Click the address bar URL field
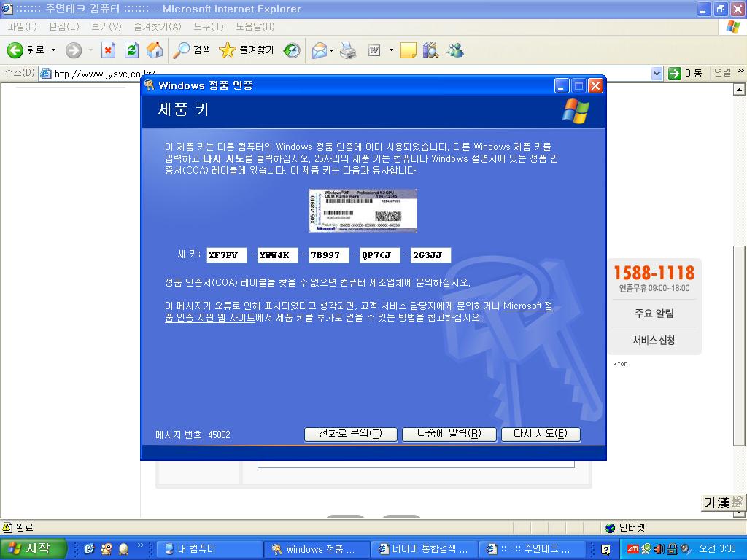 (x=351, y=74)
